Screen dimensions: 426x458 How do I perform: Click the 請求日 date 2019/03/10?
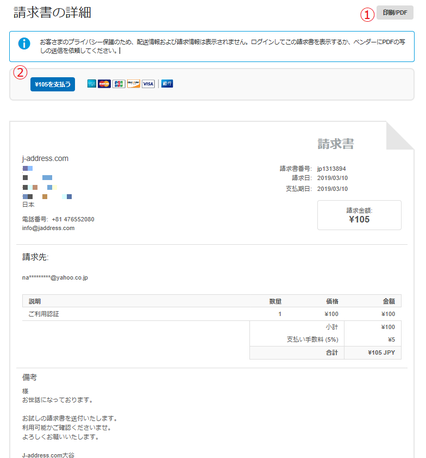[x=332, y=178]
